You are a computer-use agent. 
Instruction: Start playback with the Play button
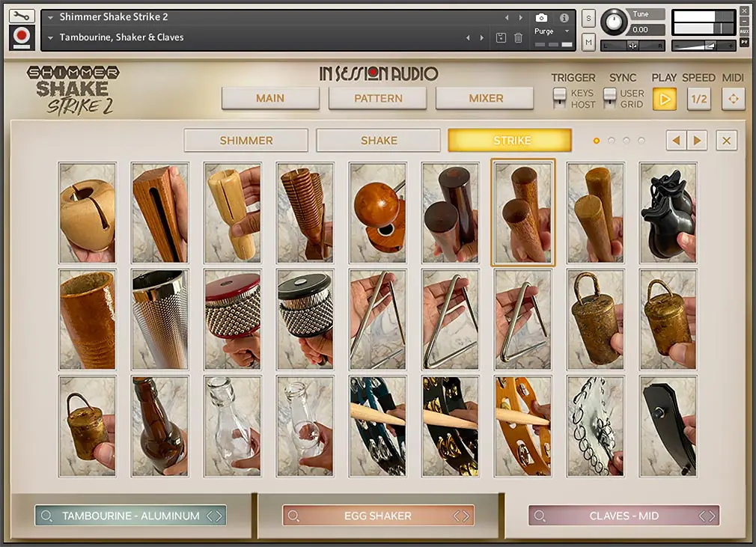pyautogui.click(x=665, y=99)
